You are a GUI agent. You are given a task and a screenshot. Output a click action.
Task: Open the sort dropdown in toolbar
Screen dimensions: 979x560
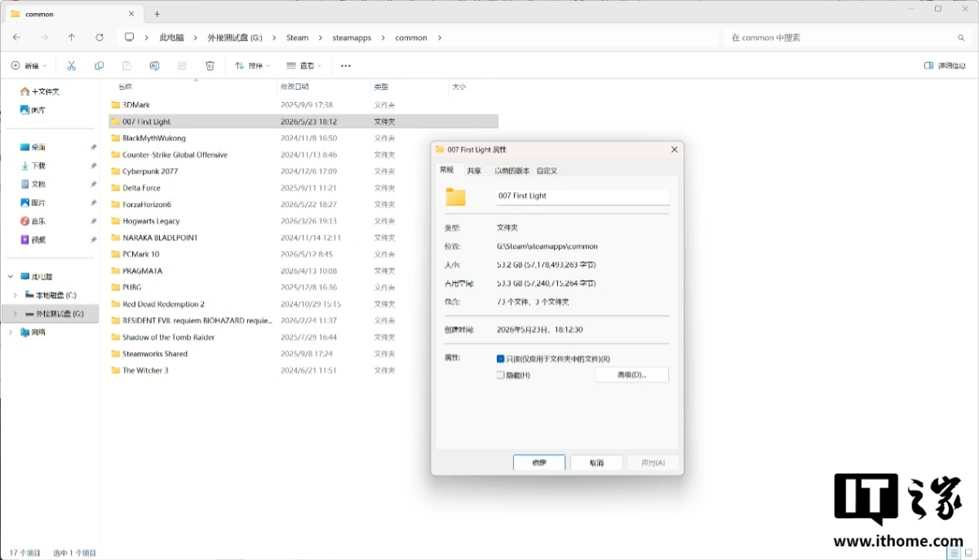tap(252, 65)
